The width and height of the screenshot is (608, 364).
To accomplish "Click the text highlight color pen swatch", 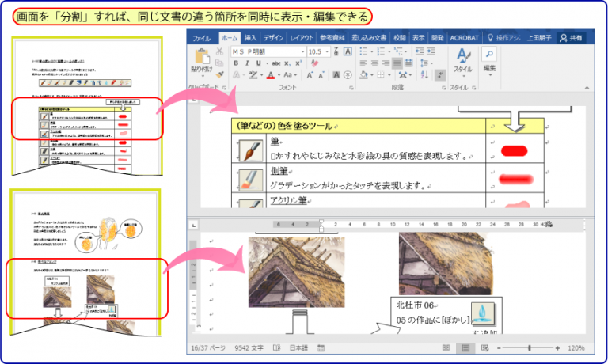I will (x=253, y=75).
